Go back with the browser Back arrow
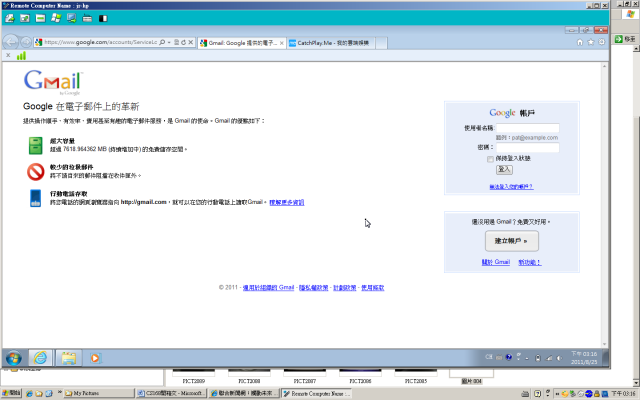Screen dimensions: 640x400 click(x=11, y=42)
